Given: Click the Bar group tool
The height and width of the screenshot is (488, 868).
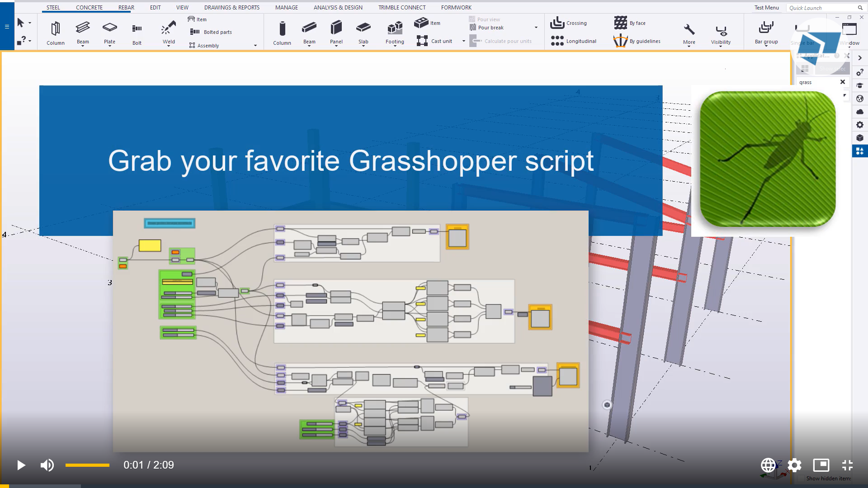Looking at the screenshot, I should click(x=766, y=33).
